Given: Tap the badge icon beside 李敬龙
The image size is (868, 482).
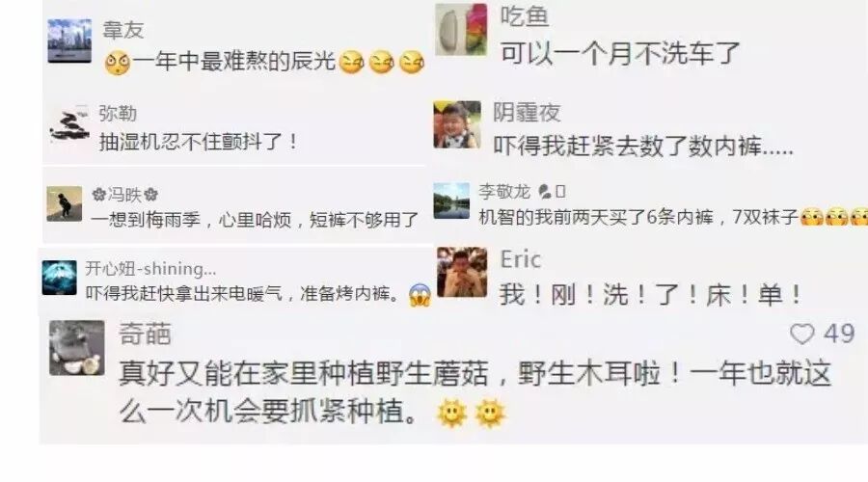Looking at the screenshot, I should click(545, 192).
